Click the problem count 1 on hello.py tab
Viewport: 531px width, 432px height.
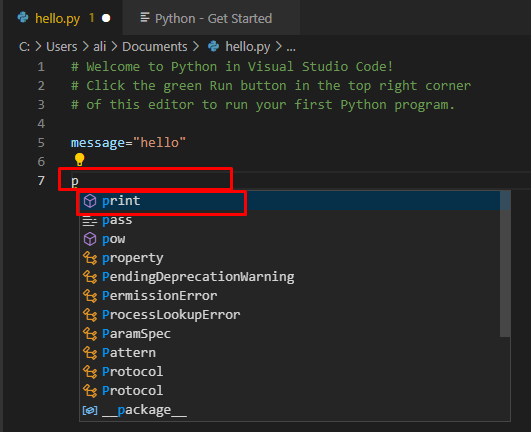[91, 18]
